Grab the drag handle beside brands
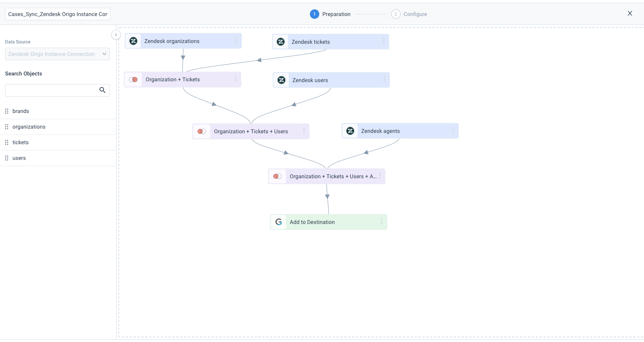The image size is (644, 342). pos(7,111)
